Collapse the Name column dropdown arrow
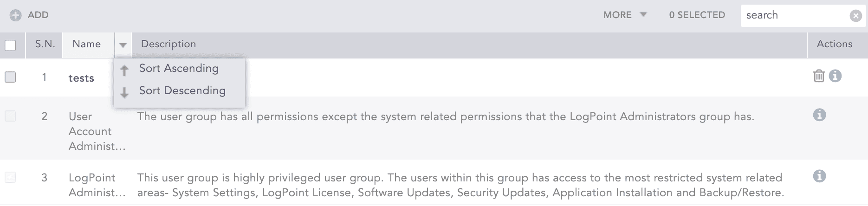Viewport: 868px width, 206px height. (x=123, y=45)
